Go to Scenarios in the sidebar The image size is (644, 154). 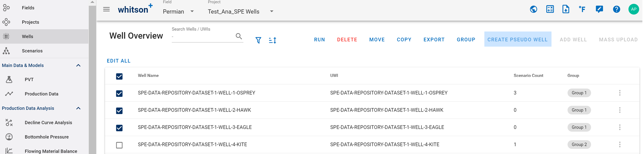click(32, 51)
